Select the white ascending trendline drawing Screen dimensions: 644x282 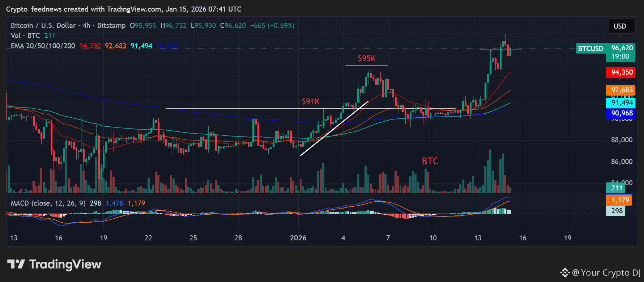coord(334,128)
